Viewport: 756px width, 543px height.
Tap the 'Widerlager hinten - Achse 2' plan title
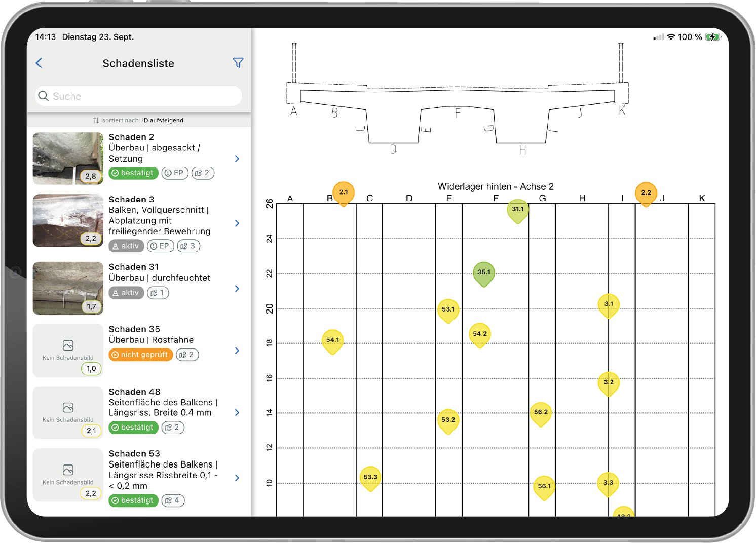tap(496, 186)
